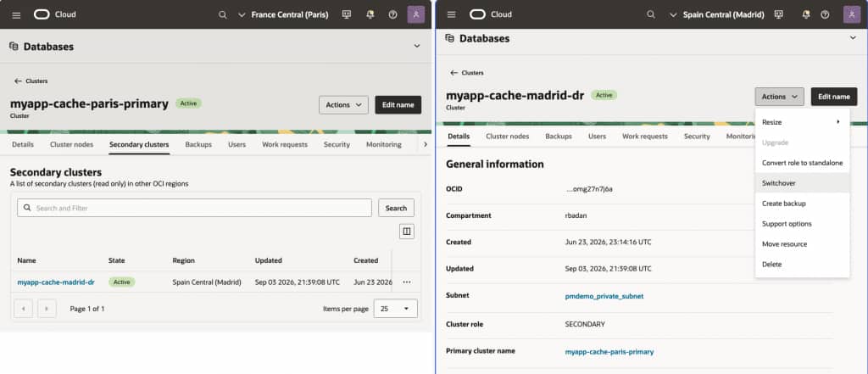This screenshot has width=868, height=374.
Task: Collapse Databases header in Madrid window
Action: point(853,37)
